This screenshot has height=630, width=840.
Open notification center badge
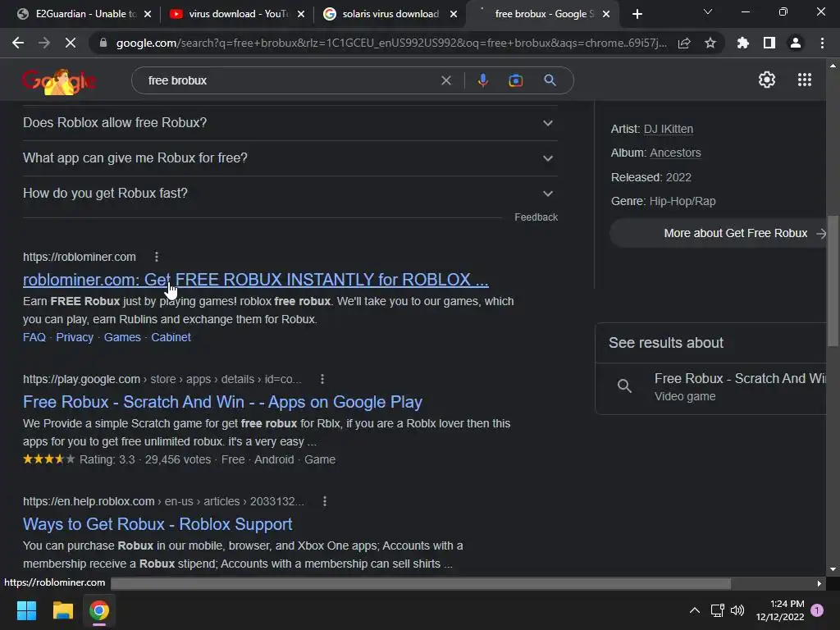tap(817, 610)
